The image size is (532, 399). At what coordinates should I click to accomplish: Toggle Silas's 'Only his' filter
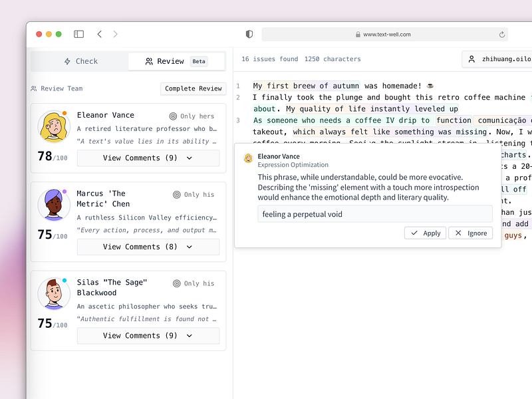[x=194, y=284]
